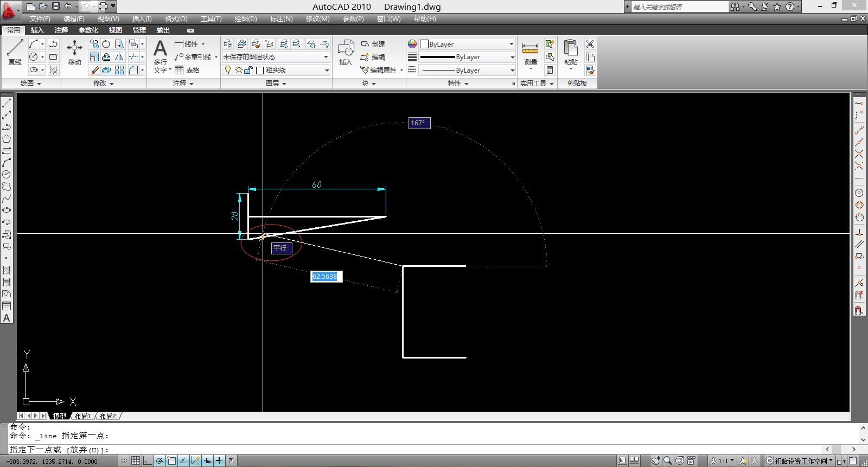
Task: Click the Quick Calculator icon
Action: click(x=550, y=70)
